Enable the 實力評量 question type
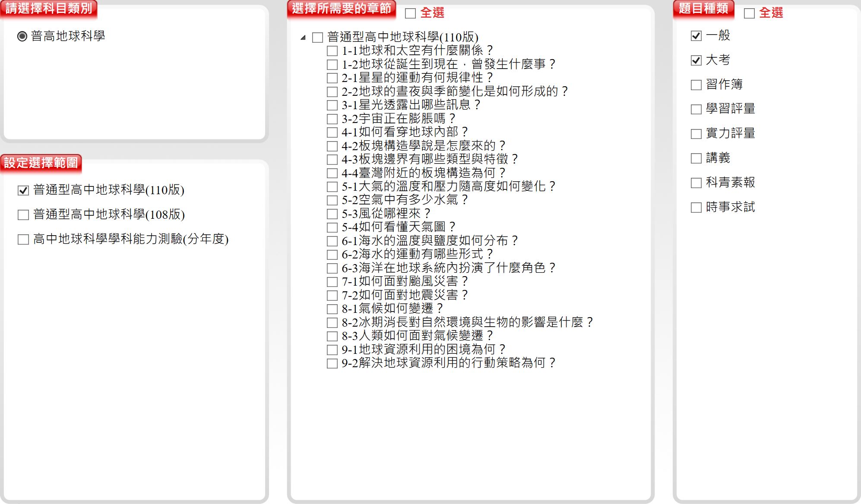This screenshot has width=861, height=504. click(696, 134)
